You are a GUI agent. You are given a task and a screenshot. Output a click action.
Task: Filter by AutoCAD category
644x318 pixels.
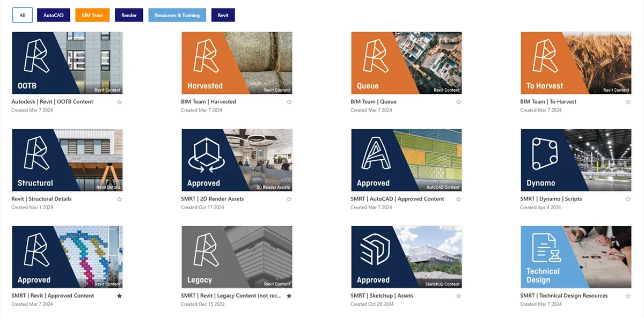tap(53, 15)
